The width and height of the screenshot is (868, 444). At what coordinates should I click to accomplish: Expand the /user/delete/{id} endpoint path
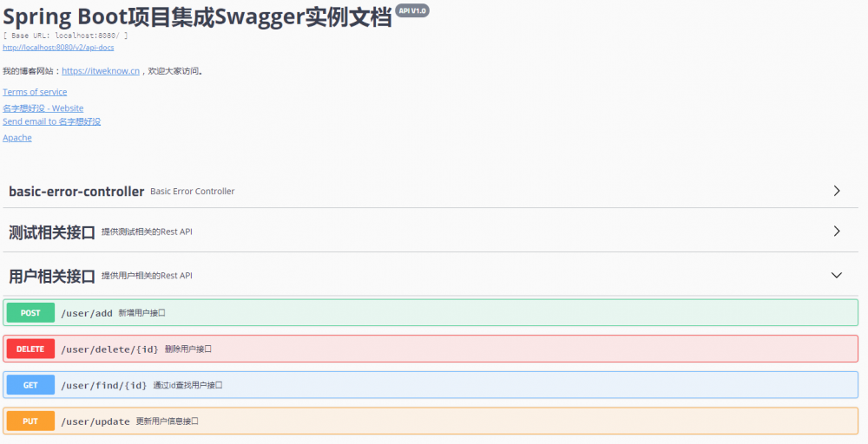pyautogui.click(x=109, y=349)
